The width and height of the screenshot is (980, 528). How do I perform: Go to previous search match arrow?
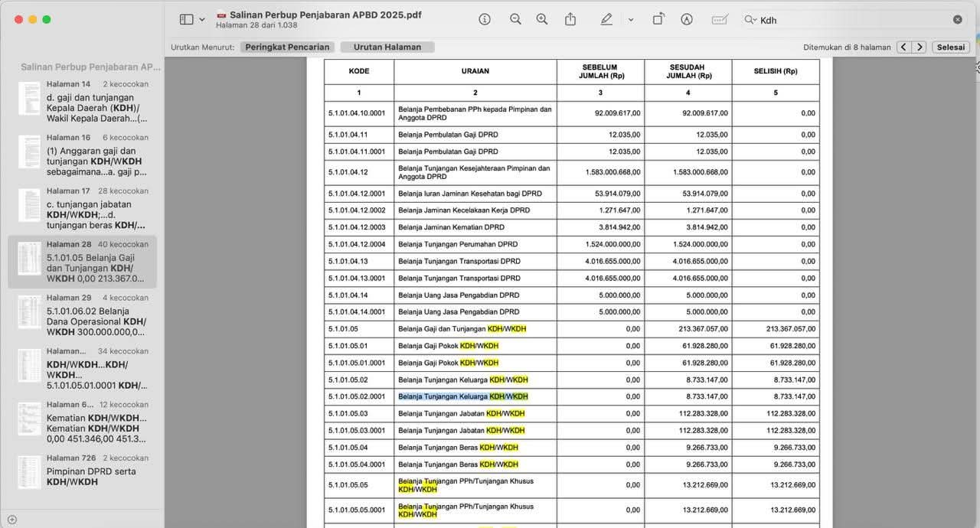click(x=903, y=47)
